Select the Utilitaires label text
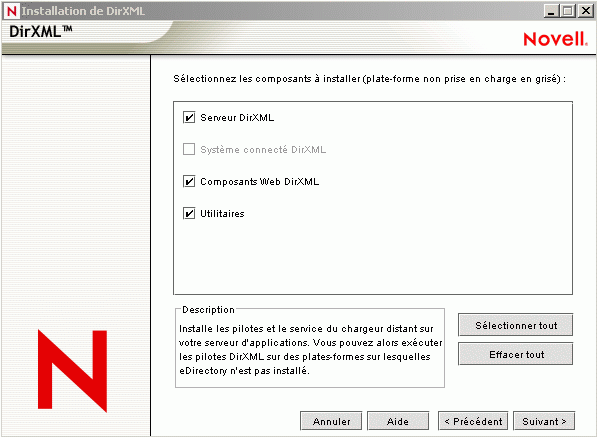 pos(222,214)
